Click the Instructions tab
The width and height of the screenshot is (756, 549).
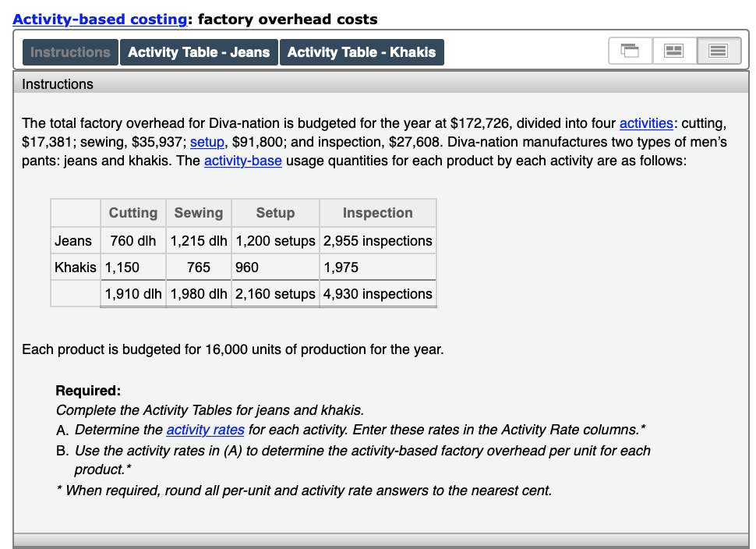point(69,51)
